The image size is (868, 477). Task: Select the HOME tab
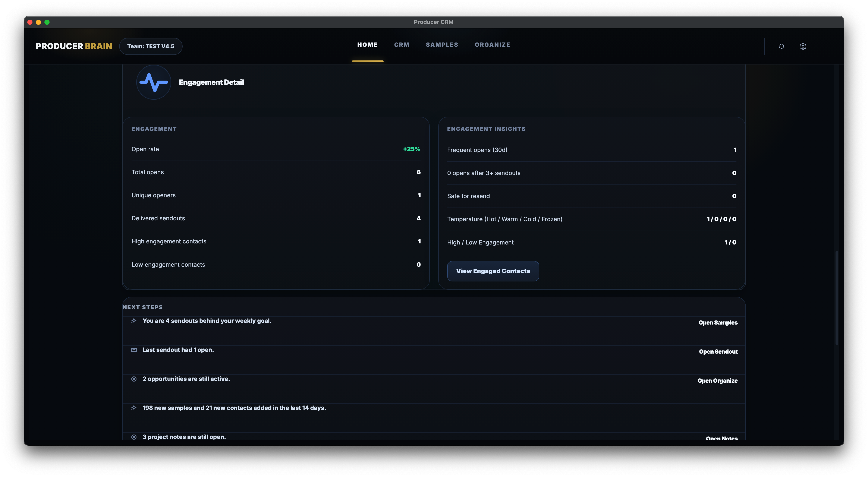367,44
